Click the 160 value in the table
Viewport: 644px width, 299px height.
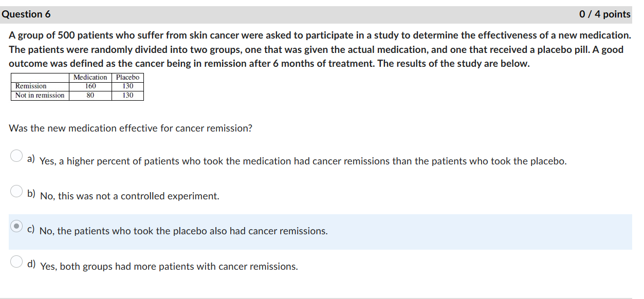coord(90,86)
